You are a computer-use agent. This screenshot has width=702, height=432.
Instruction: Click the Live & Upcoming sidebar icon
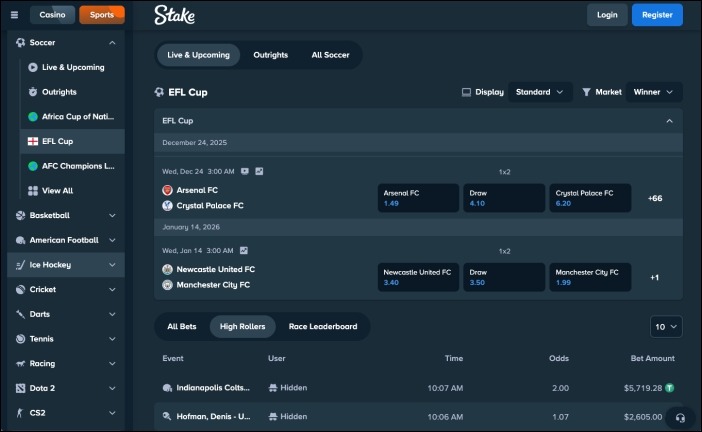pos(33,67)
